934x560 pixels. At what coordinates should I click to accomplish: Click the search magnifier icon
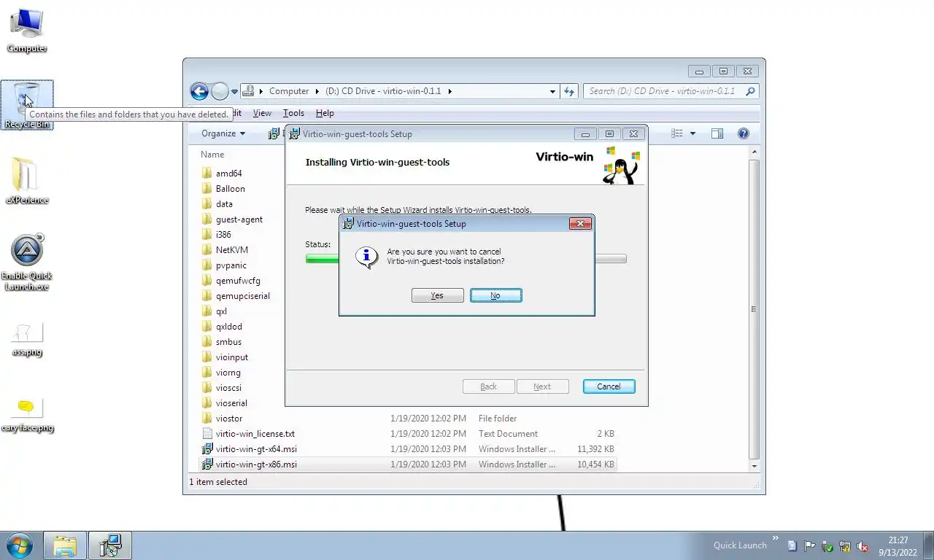click(751, 91)
